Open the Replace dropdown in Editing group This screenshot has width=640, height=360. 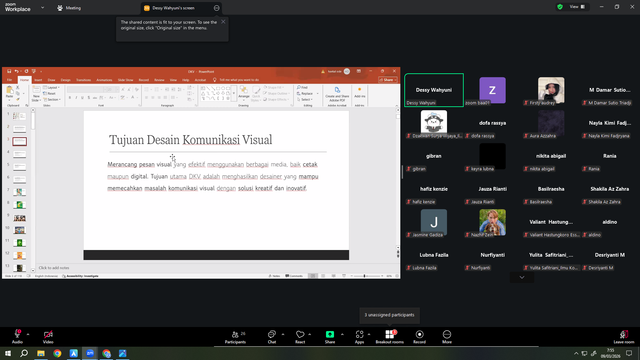[317, 93]
